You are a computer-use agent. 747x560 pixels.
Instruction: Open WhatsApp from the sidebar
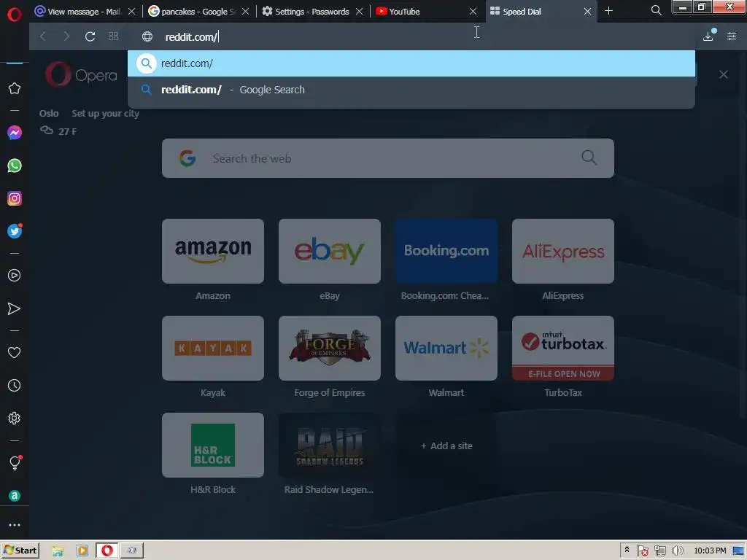tap(15, 166)
